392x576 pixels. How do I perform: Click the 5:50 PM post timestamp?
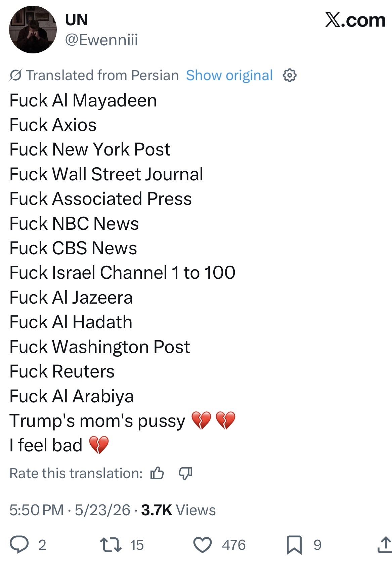click(x=37, y=510)
